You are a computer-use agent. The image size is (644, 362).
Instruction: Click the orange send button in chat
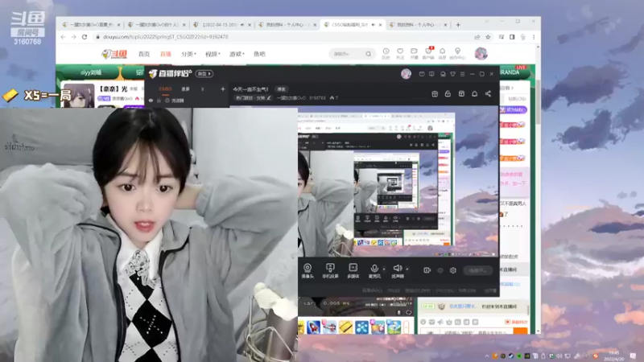520,331
